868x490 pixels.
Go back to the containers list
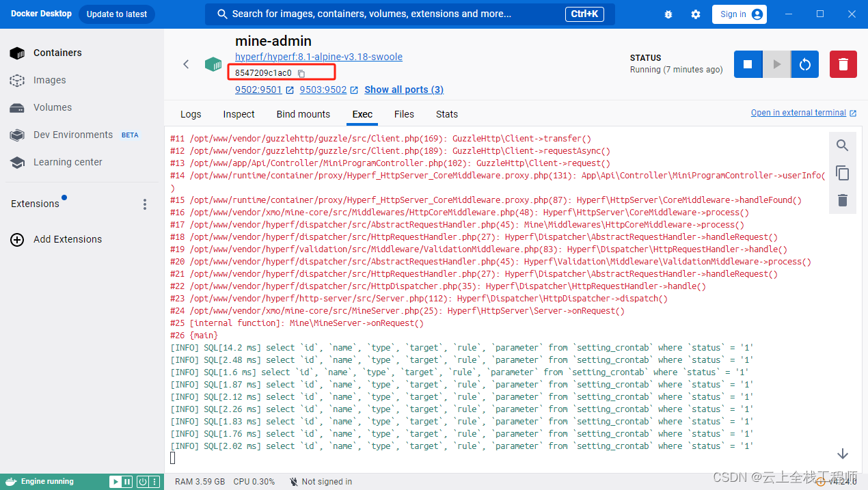coord(186,64)
